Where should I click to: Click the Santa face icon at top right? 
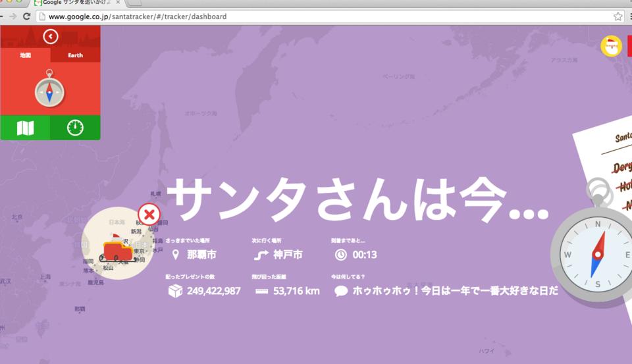(611, 46)
